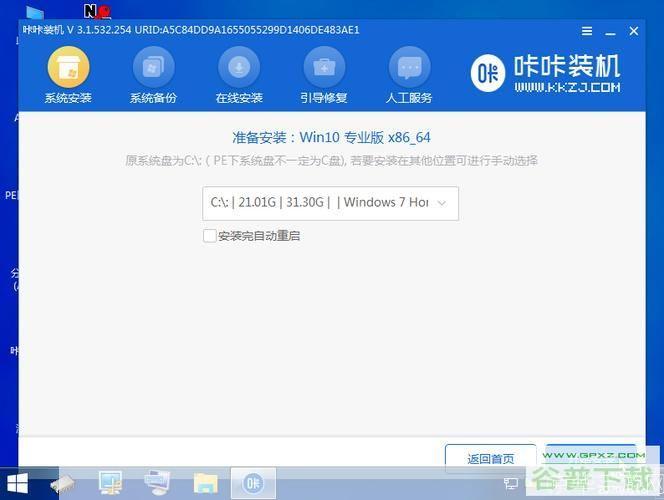Select the 咔咔装机 app taskbar button
Screen dimensions: 664x500
253,483
